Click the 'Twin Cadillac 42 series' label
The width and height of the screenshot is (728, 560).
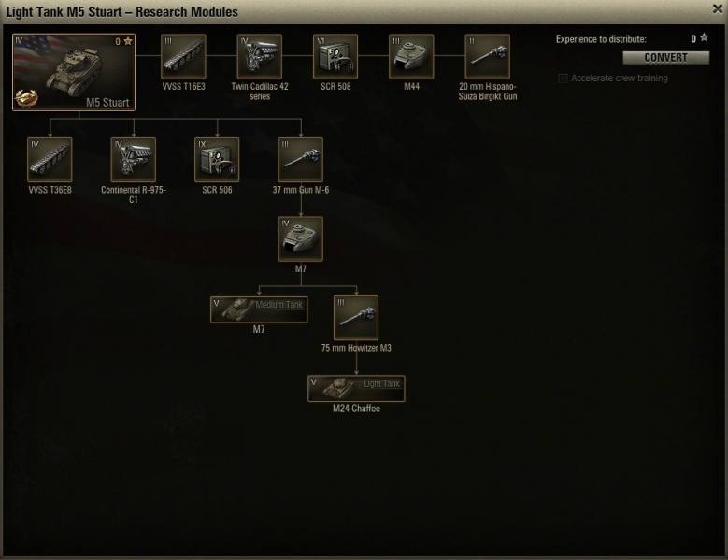[260, 92]
